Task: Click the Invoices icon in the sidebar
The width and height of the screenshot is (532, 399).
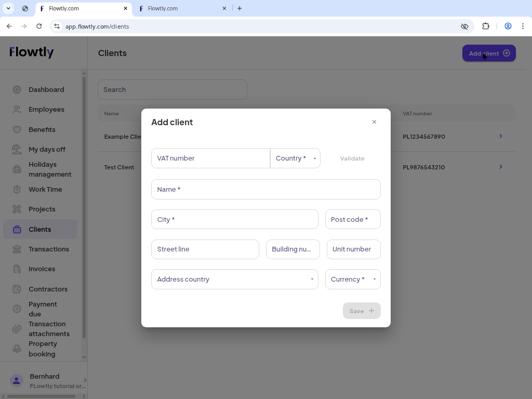Action: point(17,269)
